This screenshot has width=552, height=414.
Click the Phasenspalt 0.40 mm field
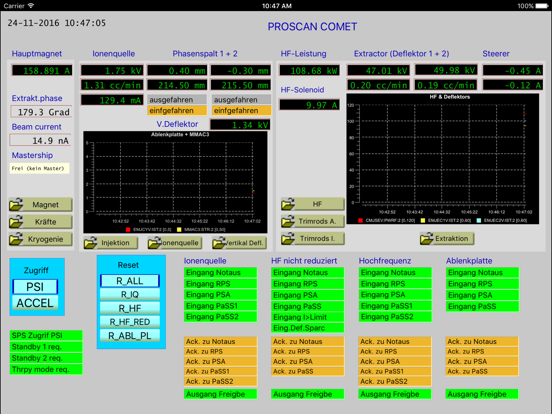click(x=177, y=70)
